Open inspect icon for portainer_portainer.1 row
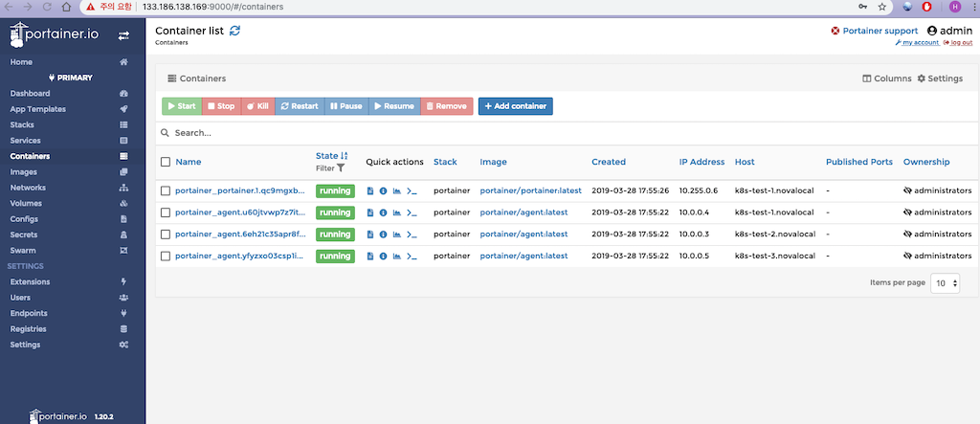Image resolution: width=980 pixels, height=424 pixels. point(383,190)
